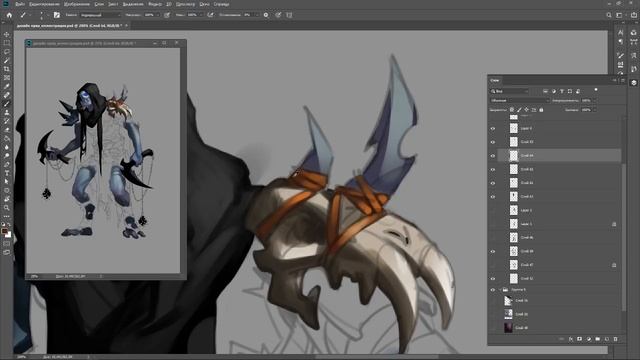This screenshot has height=360, width=640.
Task: Click the floating window zoom percentage field
Action: (x=35, y=276)
